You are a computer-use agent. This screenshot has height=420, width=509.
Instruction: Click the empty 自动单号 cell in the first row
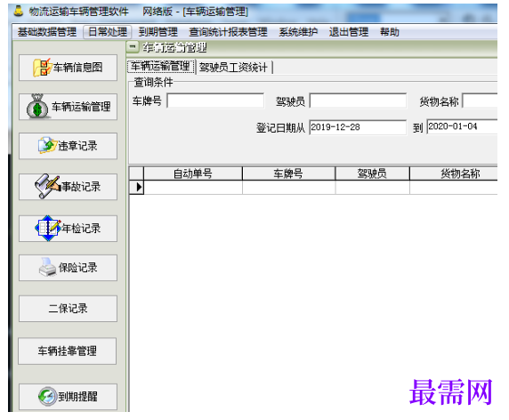pyautogui.click(x=193, y=187)
